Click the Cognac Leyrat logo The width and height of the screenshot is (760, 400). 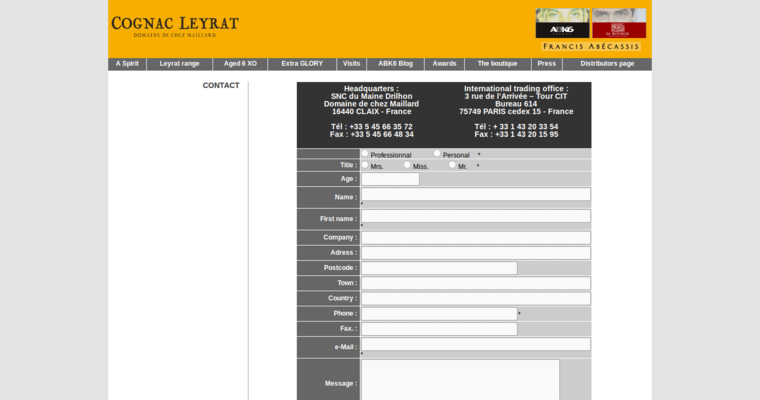tap(175, 27)
